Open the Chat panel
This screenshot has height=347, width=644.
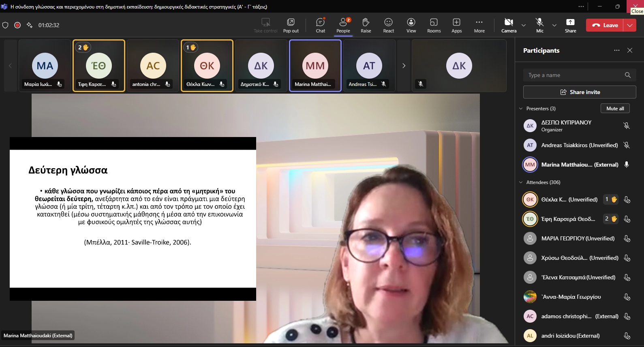(x=320, y=25)
